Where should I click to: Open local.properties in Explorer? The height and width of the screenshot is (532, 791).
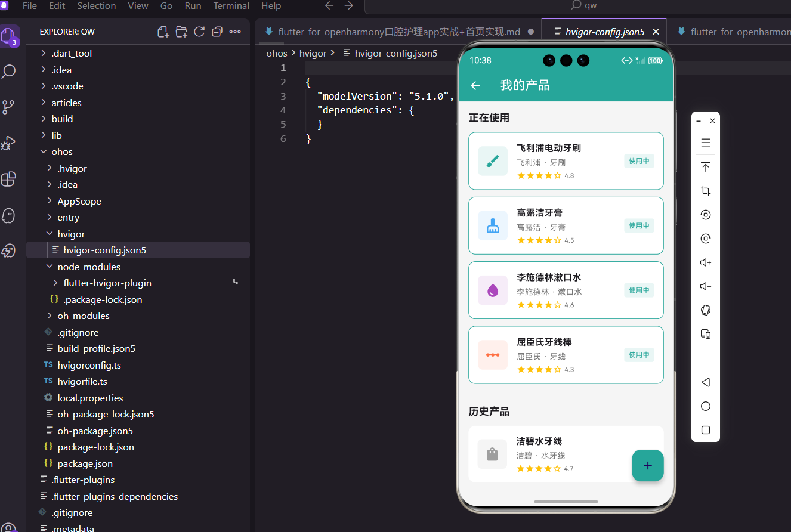click(138, 398)
